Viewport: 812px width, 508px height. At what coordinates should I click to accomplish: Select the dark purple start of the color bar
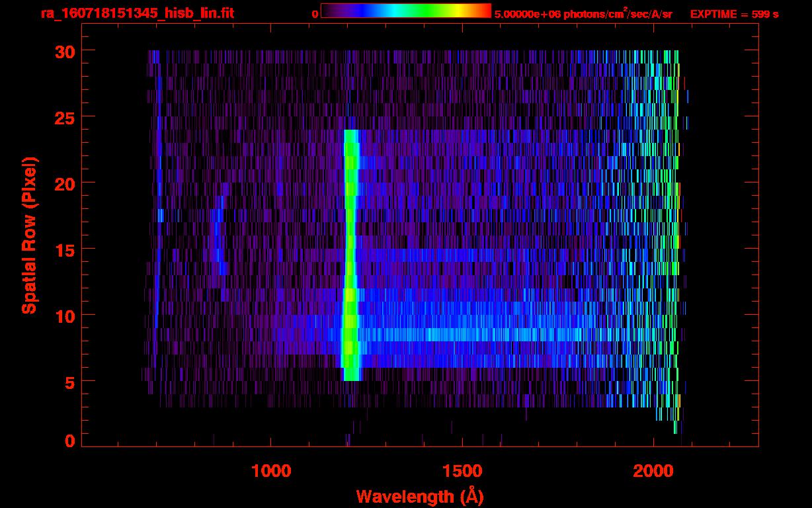[328, 11]
